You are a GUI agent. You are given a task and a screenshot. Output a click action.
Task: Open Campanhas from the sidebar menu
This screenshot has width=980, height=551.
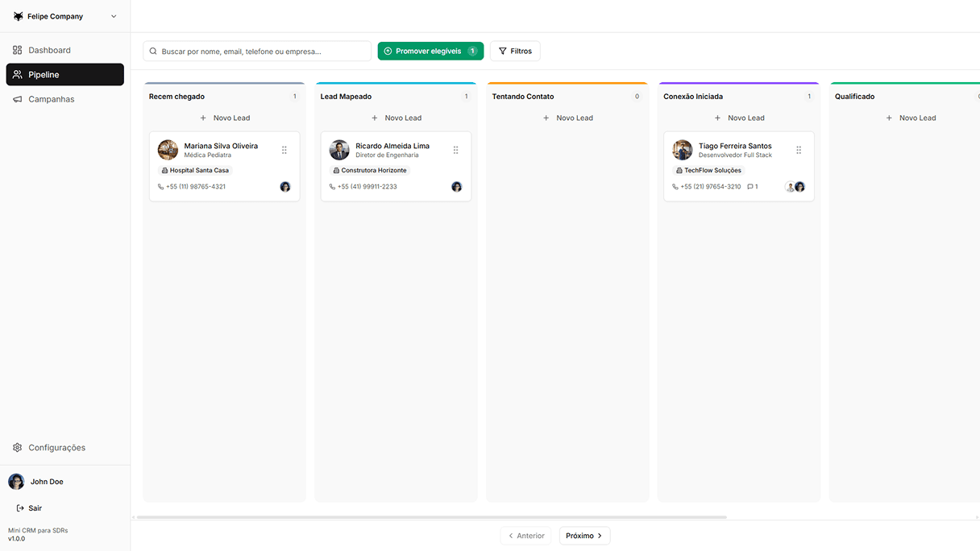(52, 98)
